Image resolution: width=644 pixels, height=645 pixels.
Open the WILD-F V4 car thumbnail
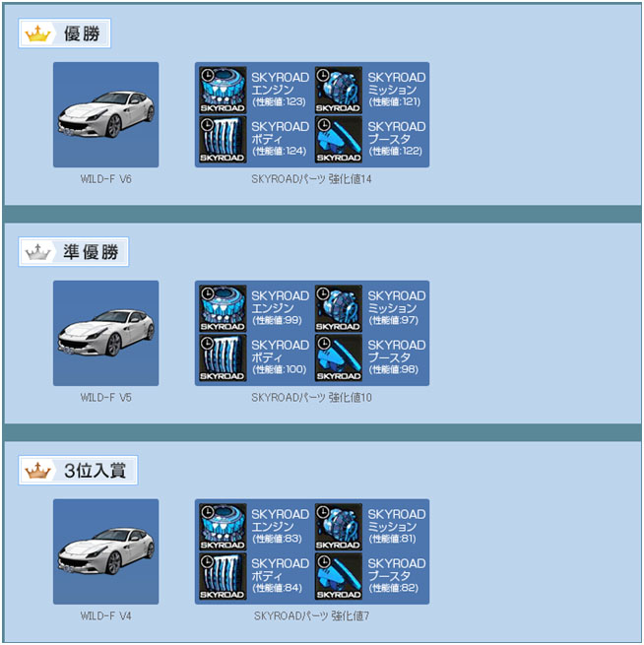105,551
